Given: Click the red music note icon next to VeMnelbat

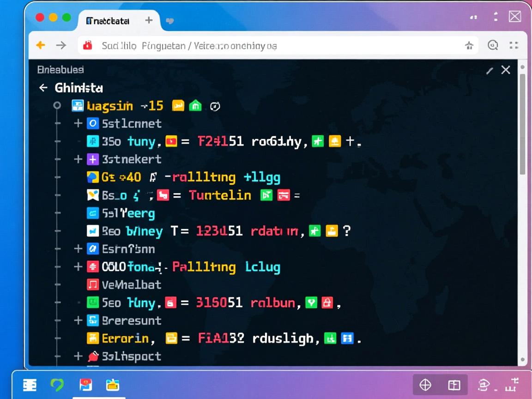Looking at the screenshot, I should point(93,284).
